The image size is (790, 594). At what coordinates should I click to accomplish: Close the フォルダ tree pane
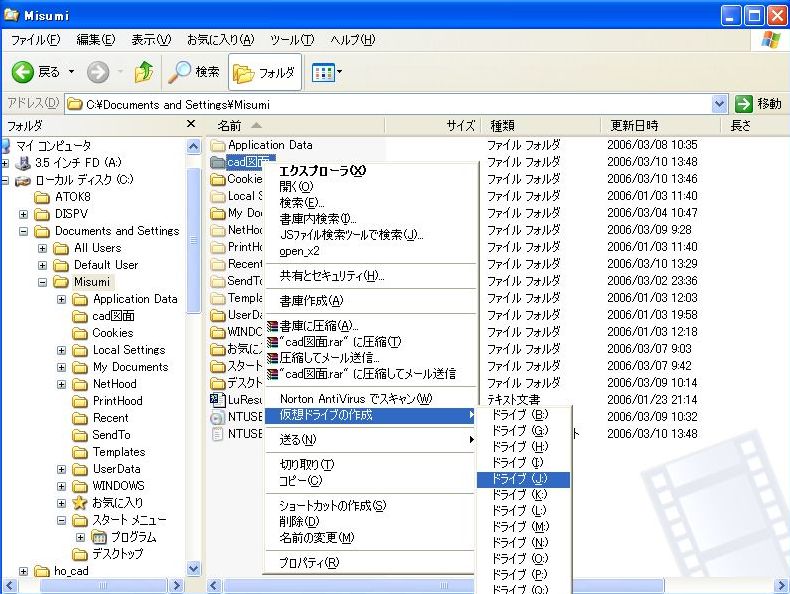click(191, 123)
